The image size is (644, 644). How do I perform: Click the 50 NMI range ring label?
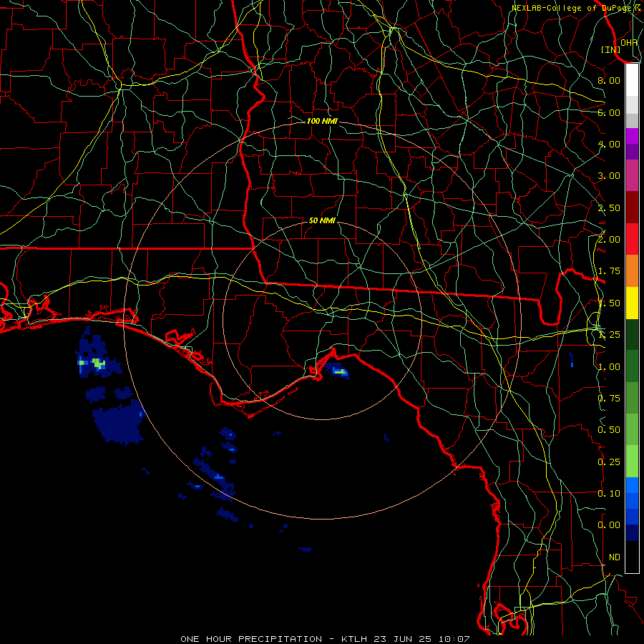tap(322, 220)
